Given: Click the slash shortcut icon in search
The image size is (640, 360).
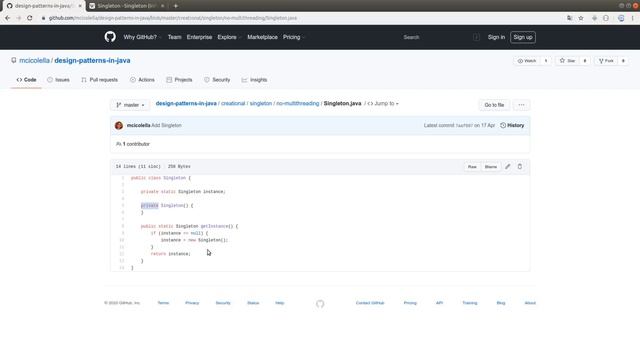Looking at the screenshot, I should [x=476, y=37].
